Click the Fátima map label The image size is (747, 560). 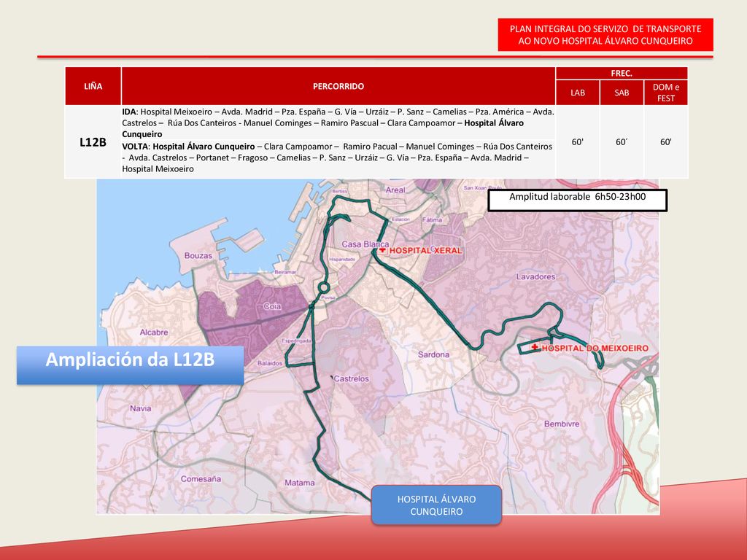(432, 220)
